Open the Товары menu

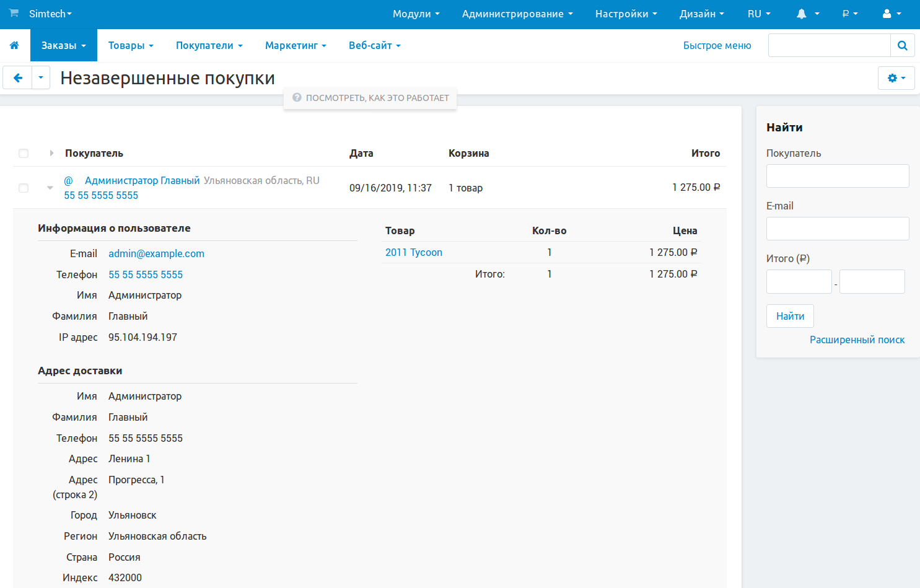pyautogui.click(x=130, y=45)
